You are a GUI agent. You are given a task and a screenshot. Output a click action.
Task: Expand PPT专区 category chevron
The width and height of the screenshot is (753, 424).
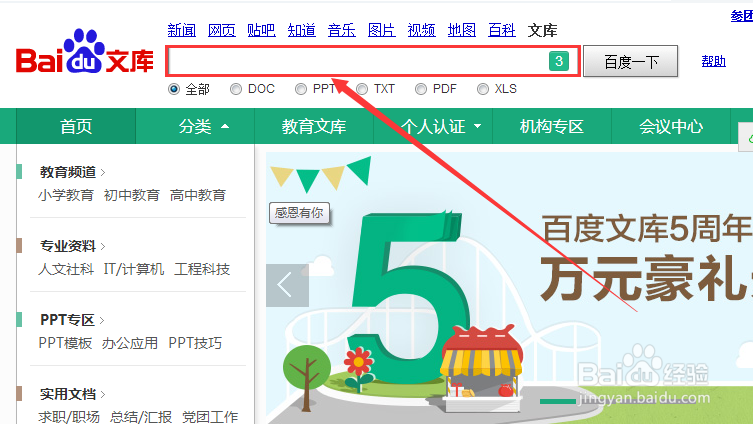click(x=102, y=320)
